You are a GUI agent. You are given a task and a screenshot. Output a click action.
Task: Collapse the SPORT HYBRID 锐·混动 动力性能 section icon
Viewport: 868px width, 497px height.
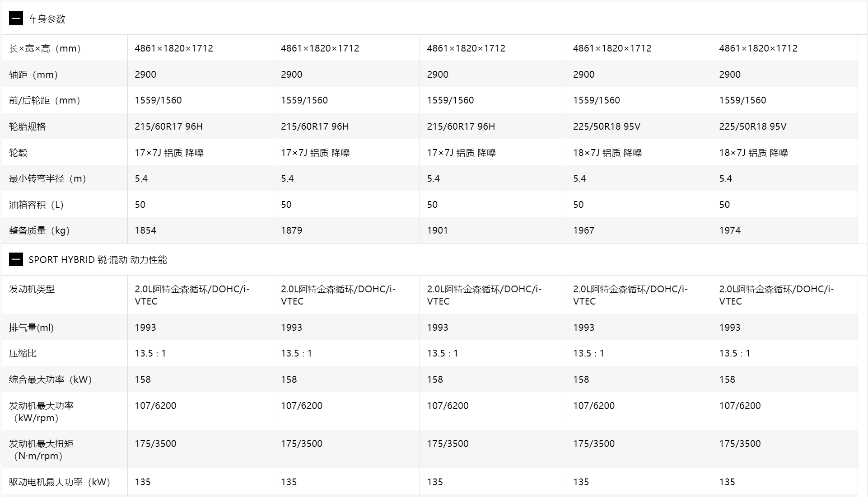point(16,260)
